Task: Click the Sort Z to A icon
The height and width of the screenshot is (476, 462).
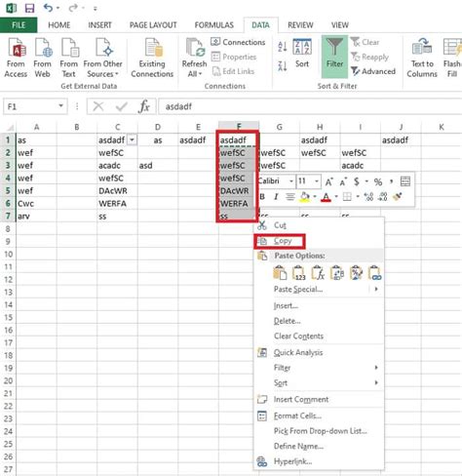Action: (x=283, y=66)
